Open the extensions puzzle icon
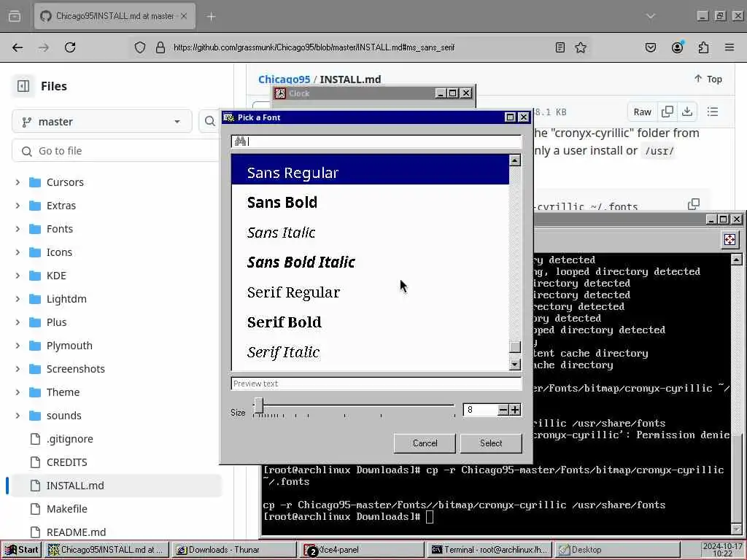747x560 pixels. click(703, 47)
